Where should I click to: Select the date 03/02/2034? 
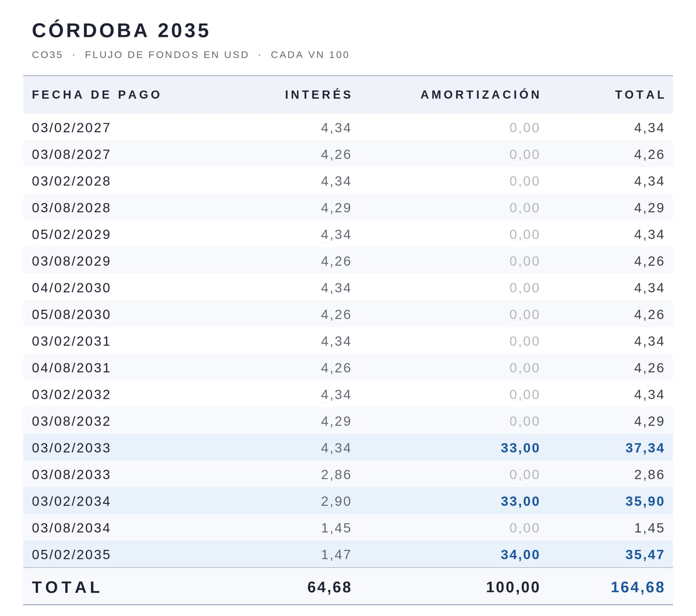71,501
